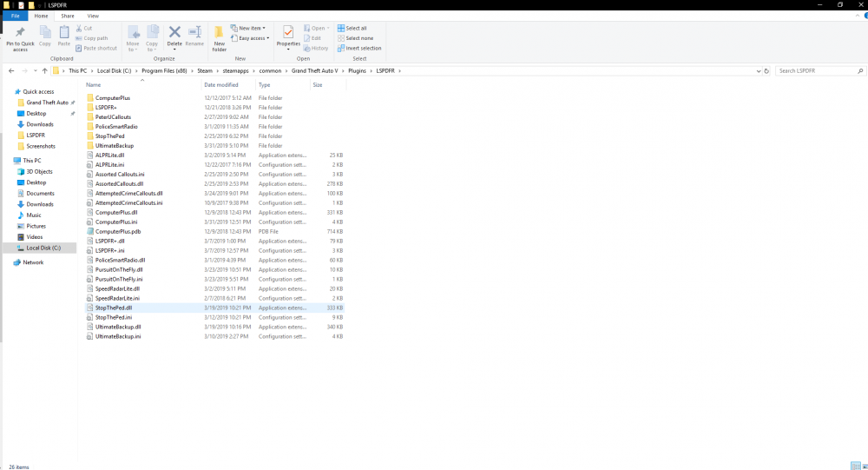868x470 pixels.
Task: Open recent locations dropdown arrow
Action: pyautogui.click(x=35, y=71)
